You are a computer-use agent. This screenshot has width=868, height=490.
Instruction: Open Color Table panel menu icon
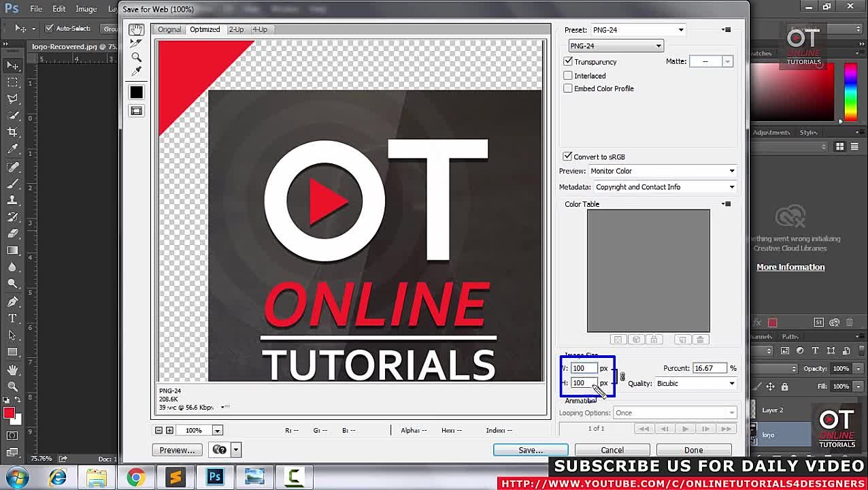tap(727, 204)
